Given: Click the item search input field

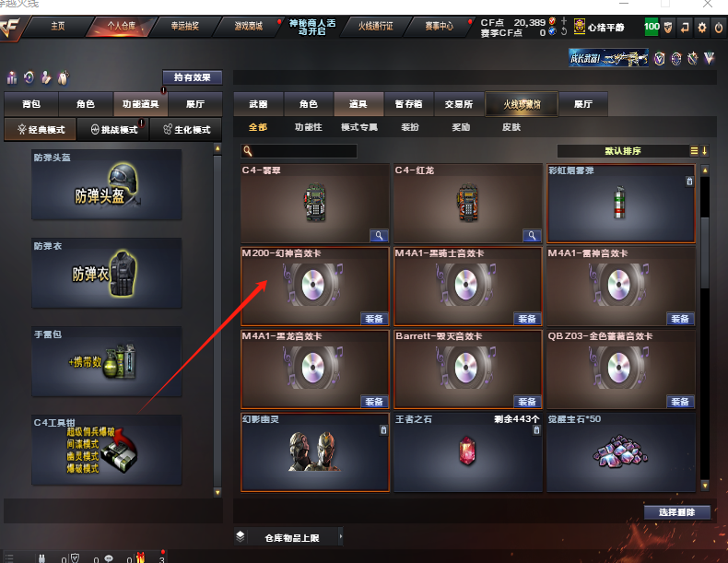Looking at the screenshot, I should click(299, 151).
